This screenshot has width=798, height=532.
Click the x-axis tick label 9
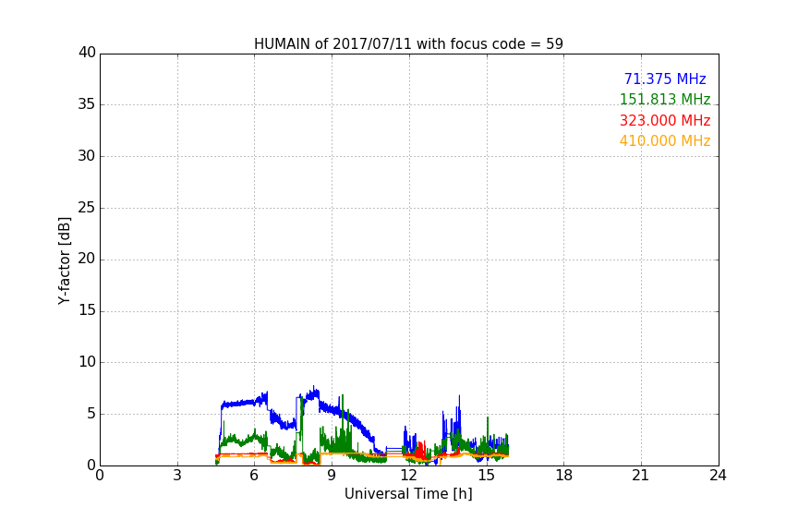coord(332,476)
